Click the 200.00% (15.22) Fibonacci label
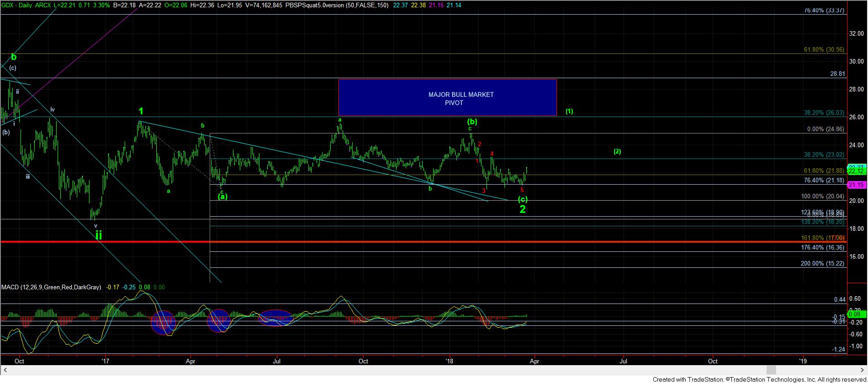The height and width of the screenshot is (383, 868). coord(822,264)
